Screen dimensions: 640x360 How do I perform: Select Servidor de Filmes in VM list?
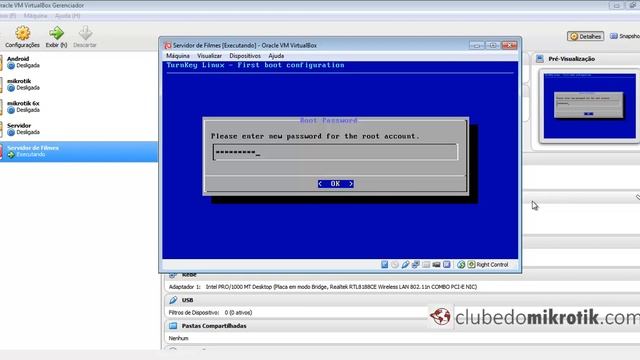point(78,151)
